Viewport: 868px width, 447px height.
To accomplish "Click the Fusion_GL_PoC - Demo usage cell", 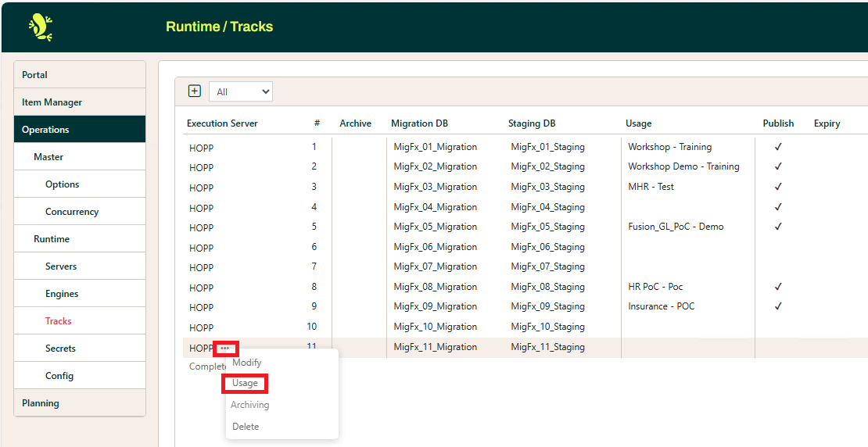I will (x=676, y=227).
